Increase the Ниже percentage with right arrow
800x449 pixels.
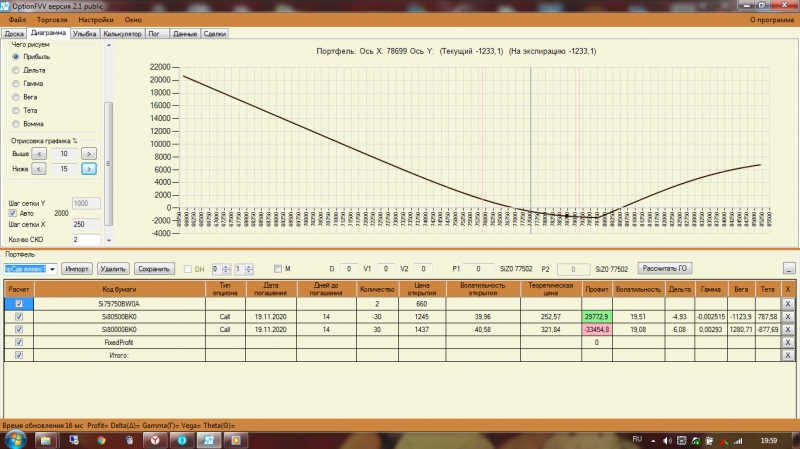pyautogui.click(x=89, y=169)
